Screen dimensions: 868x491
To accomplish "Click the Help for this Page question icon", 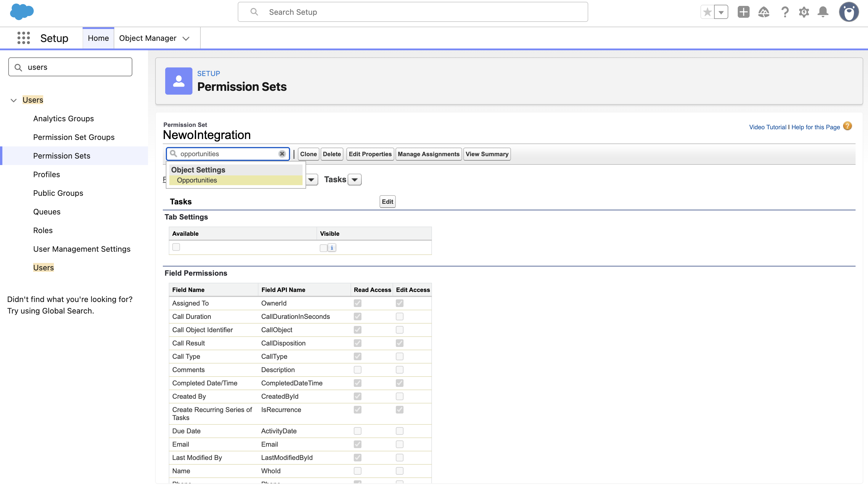I will click(x=847, y=126).
